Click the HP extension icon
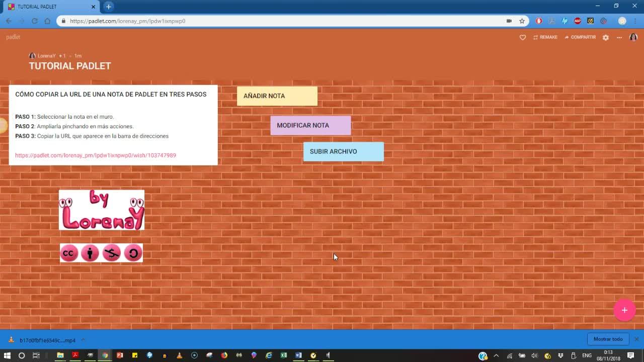 tap(565, 21)
